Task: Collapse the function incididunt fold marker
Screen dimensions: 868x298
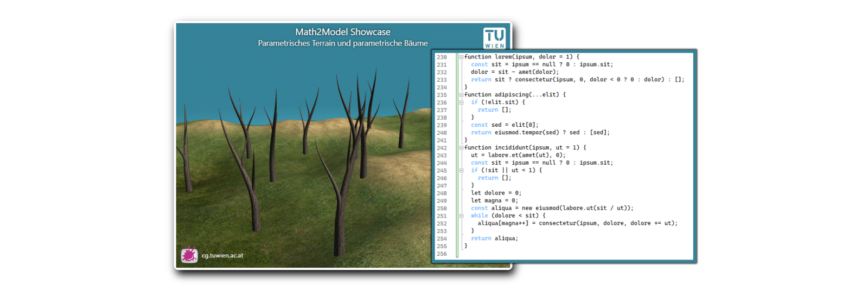Action: tap(461, 148)
